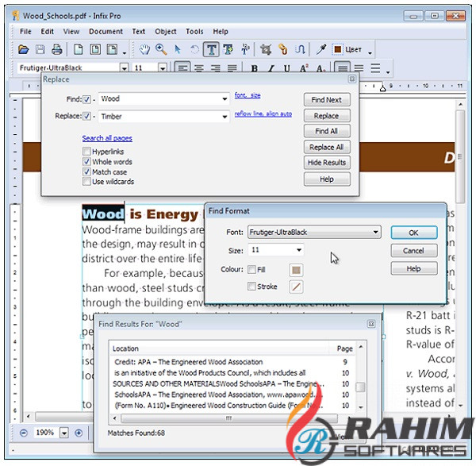
Task: Uncheck Match case option
Action: [x=86, y=171]
